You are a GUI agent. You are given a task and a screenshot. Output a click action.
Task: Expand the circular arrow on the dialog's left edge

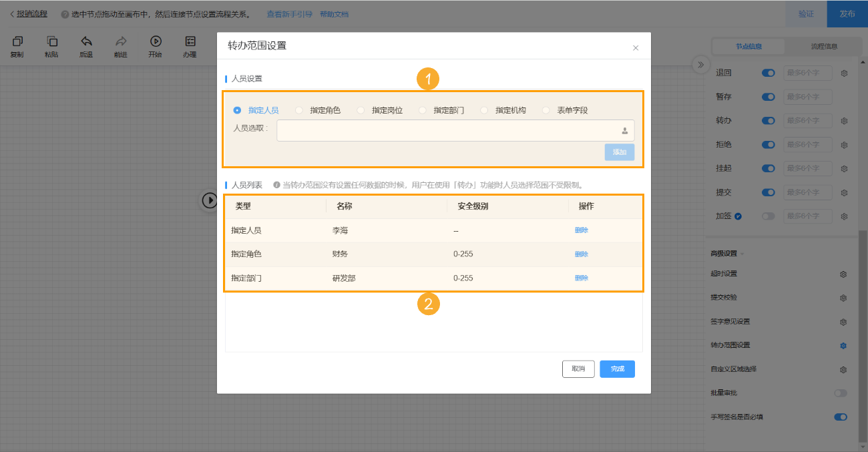coord(209,201)
